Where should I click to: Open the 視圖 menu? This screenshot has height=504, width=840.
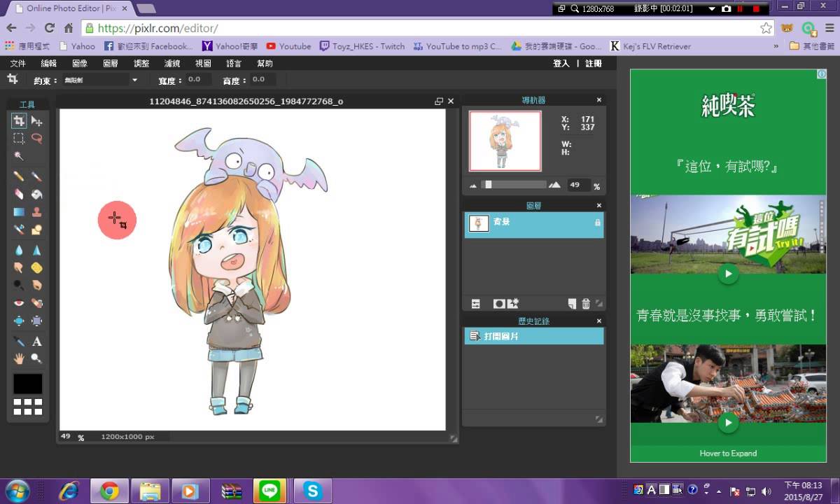pyautogui.click(x=203, y=63)
